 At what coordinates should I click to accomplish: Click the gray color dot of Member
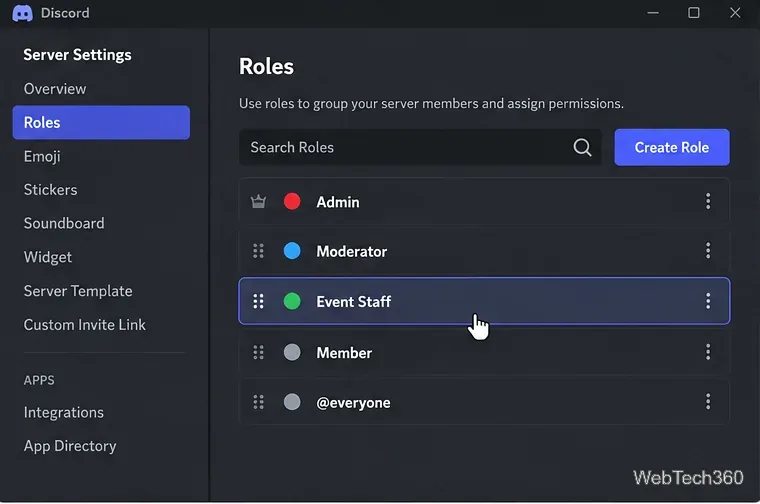click(292, 352)
